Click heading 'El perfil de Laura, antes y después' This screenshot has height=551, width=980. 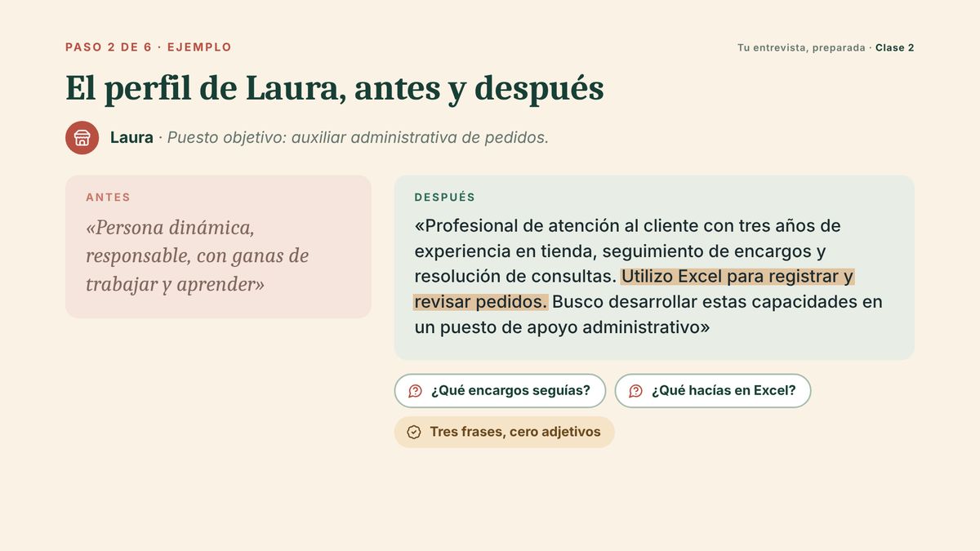[x=335, y=89]
